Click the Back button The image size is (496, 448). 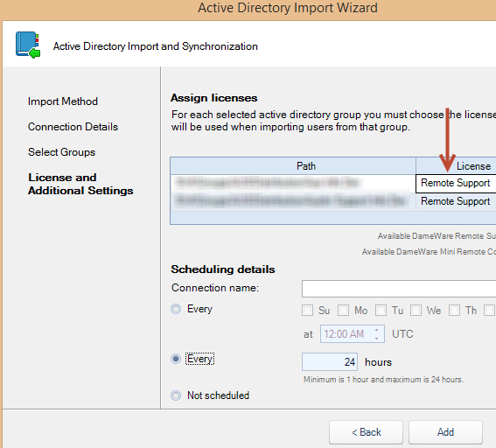pyautogui.click(x=366, y=432)
